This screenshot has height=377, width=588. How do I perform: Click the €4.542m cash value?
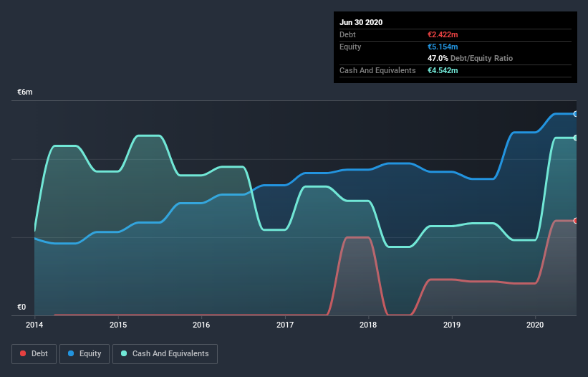[443, 70]
